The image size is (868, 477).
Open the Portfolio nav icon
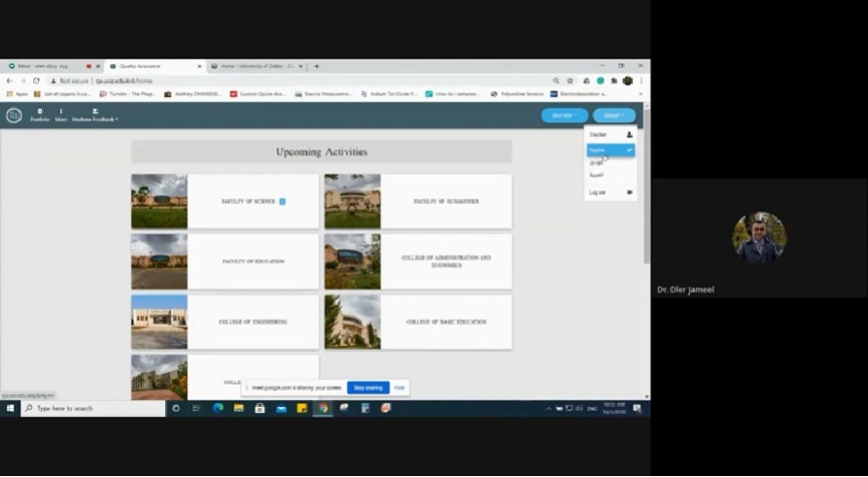pos(40,115)
